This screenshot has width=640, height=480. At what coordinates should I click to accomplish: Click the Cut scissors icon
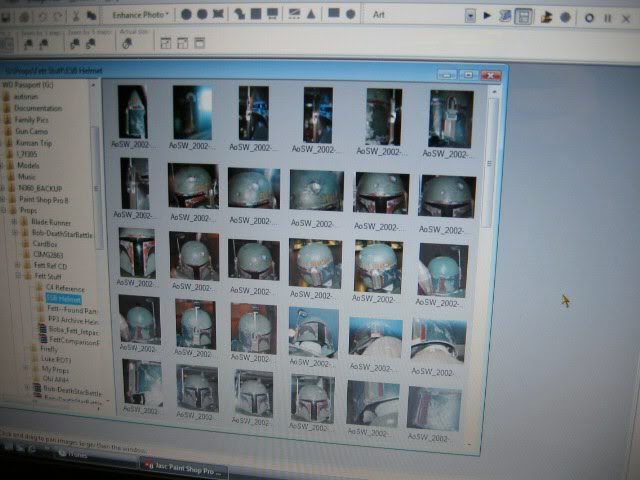[76, 16]
